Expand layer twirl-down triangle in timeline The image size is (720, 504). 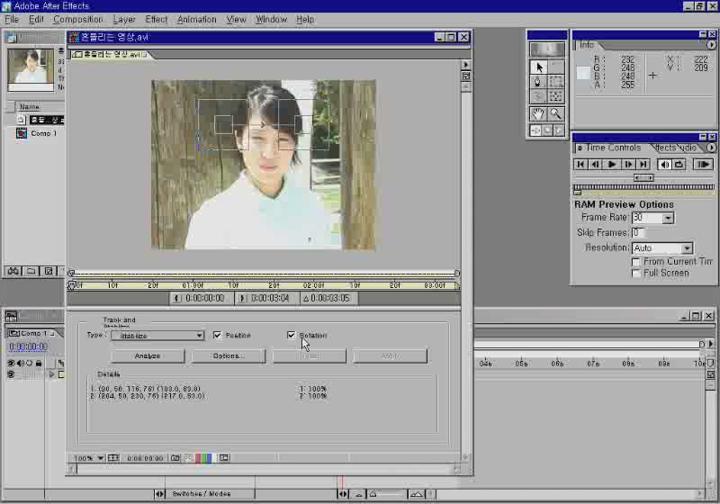click(x=51, y=374)
